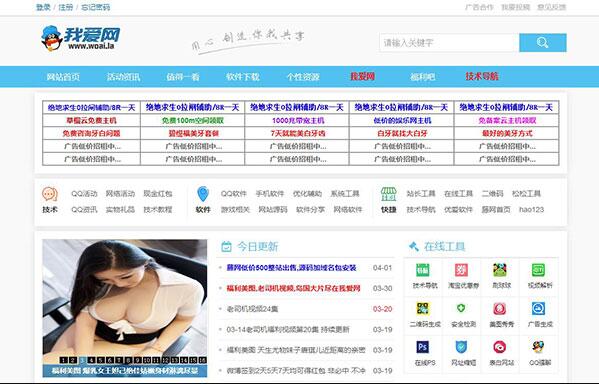Open the Photoshop online PS tool icon
The width and height of the screenshot is (599, 384).
(423, 347)
